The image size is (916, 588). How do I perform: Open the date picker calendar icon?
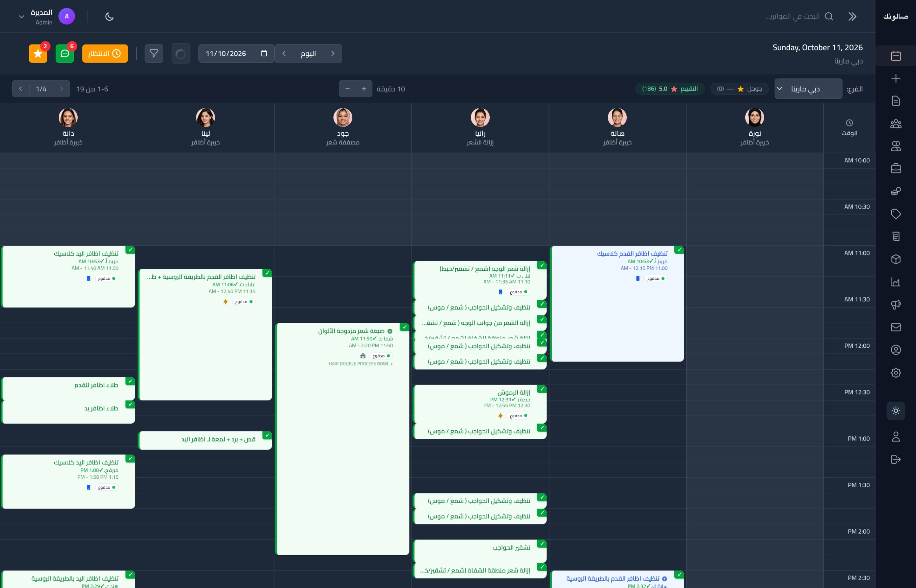[x=264, y=53]
